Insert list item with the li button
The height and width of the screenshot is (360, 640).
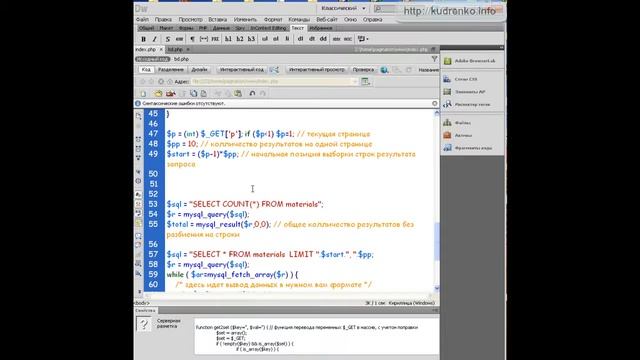click(287, 39)
